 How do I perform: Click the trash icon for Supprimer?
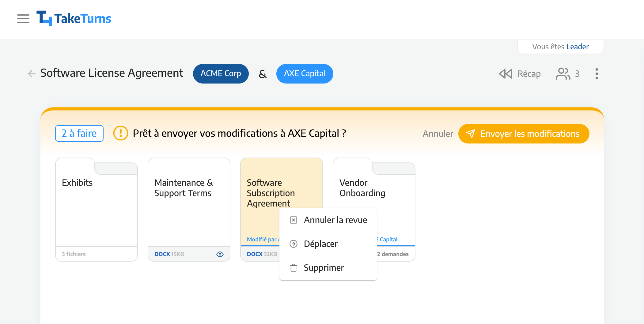294,268
